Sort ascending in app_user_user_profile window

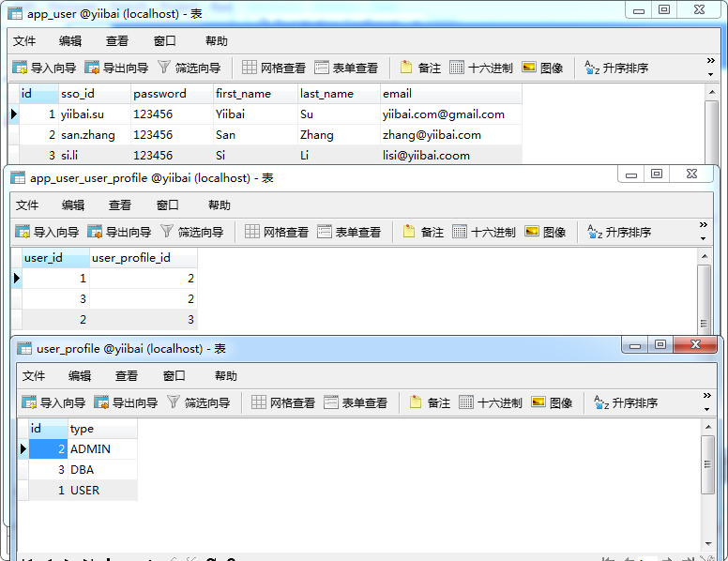coord(619,232)
